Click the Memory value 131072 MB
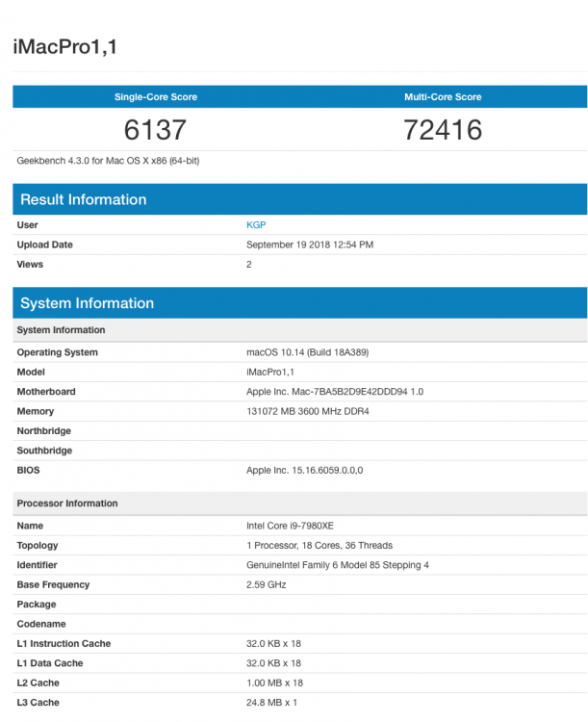 (308, 411)
